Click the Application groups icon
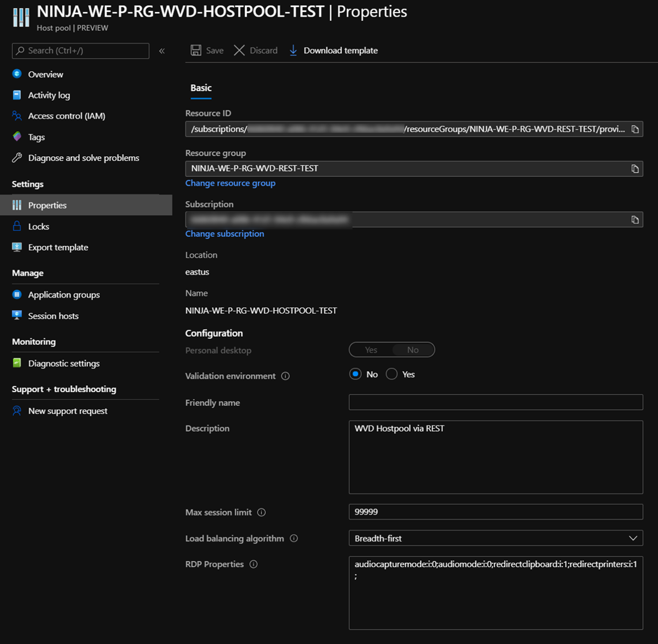658x644 pixels. click(17, 294)
